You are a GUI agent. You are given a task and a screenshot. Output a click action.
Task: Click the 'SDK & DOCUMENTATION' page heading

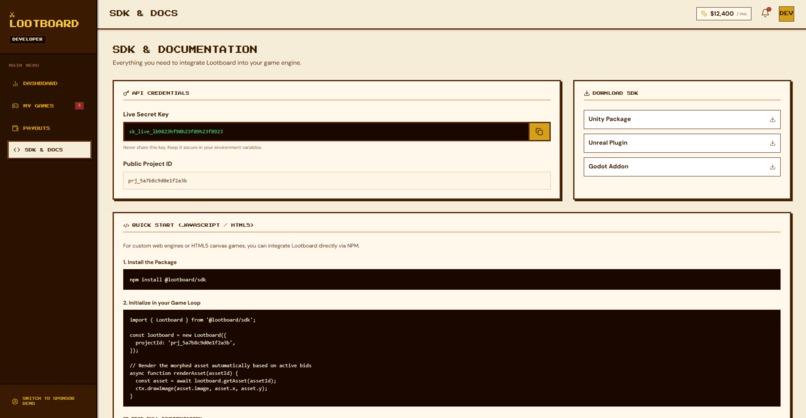[185, 49]
